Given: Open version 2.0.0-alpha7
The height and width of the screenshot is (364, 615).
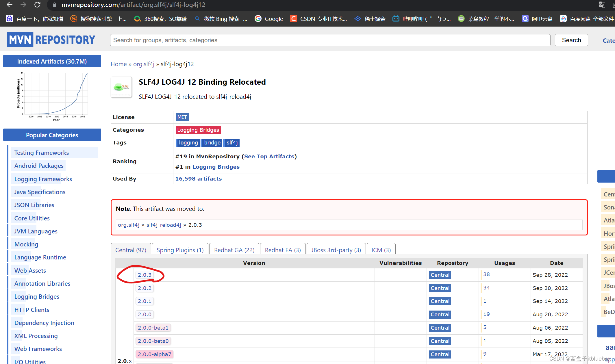Looking at the screenshot, I should pyautogui.click(x=155, y=354).
